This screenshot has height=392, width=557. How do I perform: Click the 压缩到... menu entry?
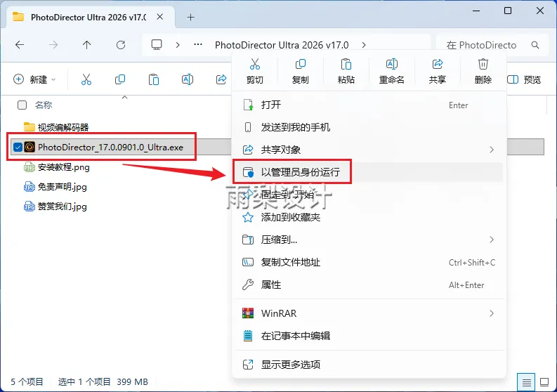click(369, 240)
